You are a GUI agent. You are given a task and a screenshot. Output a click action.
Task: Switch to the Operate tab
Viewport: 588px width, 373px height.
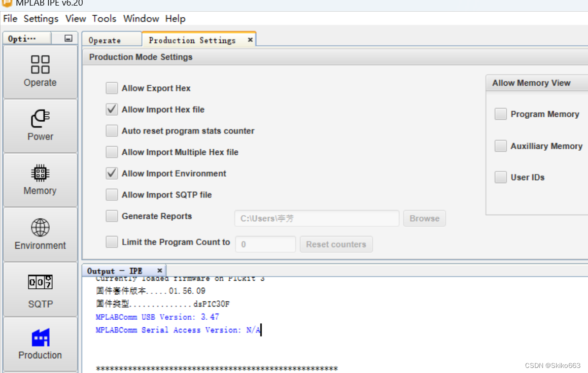pos(112,40)
